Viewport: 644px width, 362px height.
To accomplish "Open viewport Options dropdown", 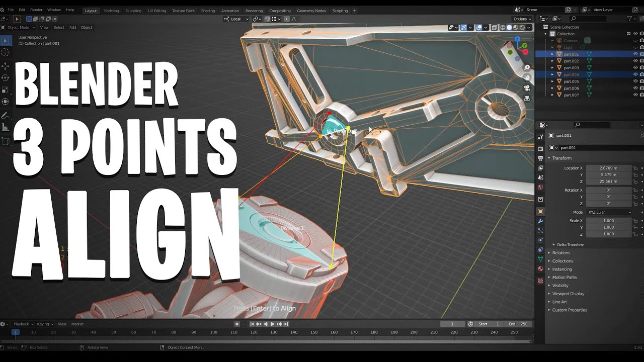I will click(522, 19).
